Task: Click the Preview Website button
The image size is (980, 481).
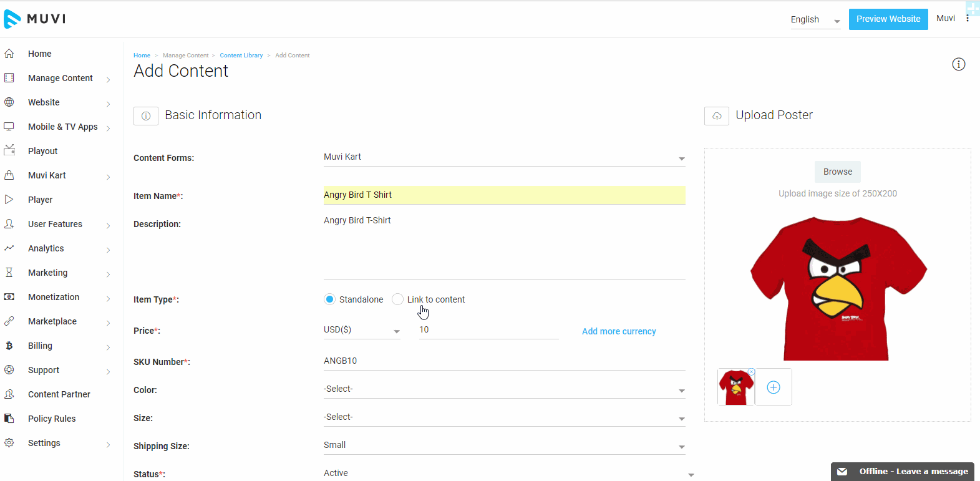Action: (888, 19)
